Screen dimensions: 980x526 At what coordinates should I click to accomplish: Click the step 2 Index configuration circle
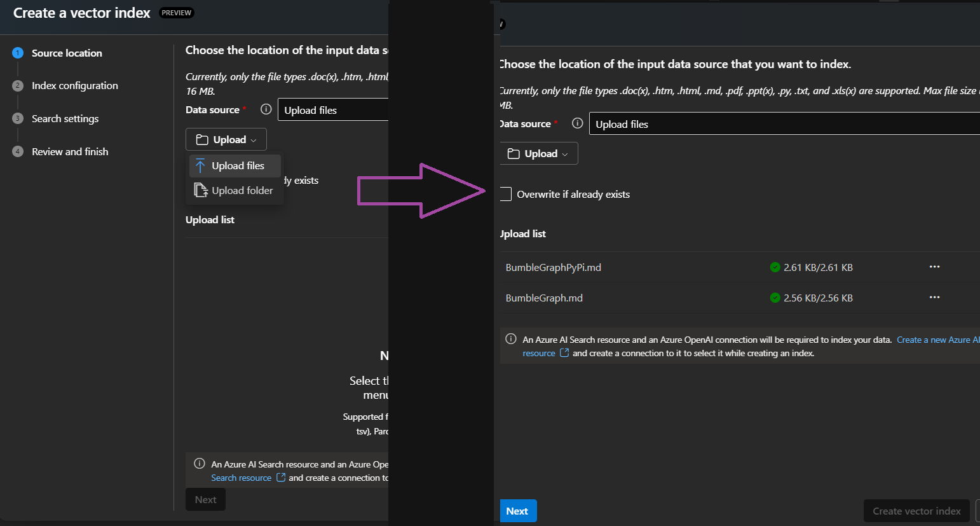point(18,85)
